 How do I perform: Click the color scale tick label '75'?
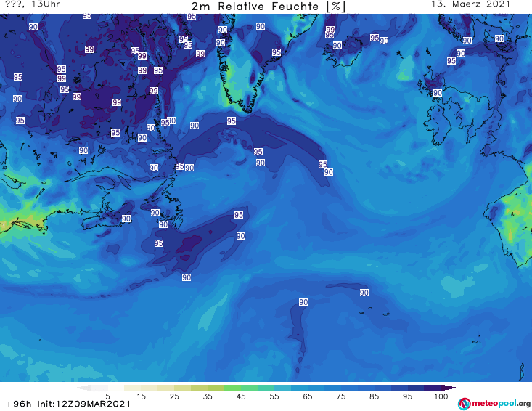pos(340,396)
